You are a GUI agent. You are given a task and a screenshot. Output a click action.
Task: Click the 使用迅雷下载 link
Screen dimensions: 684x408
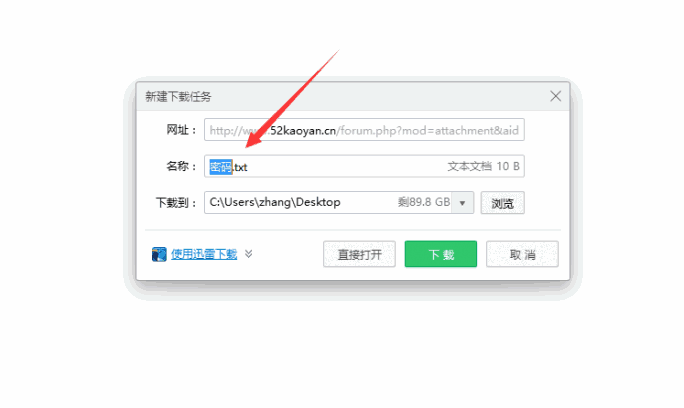coord(204,254)
